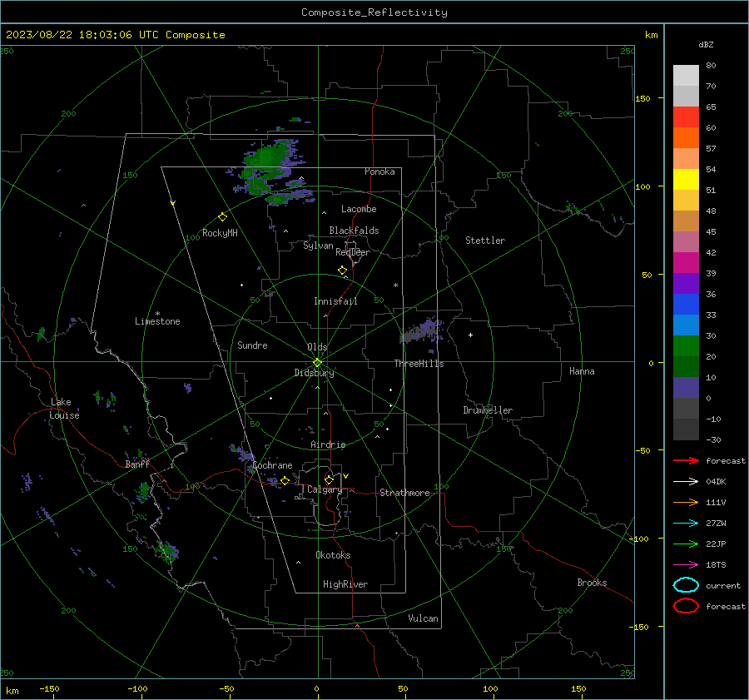Click the cyan 27ZW arrow in legend

point(686,524)
